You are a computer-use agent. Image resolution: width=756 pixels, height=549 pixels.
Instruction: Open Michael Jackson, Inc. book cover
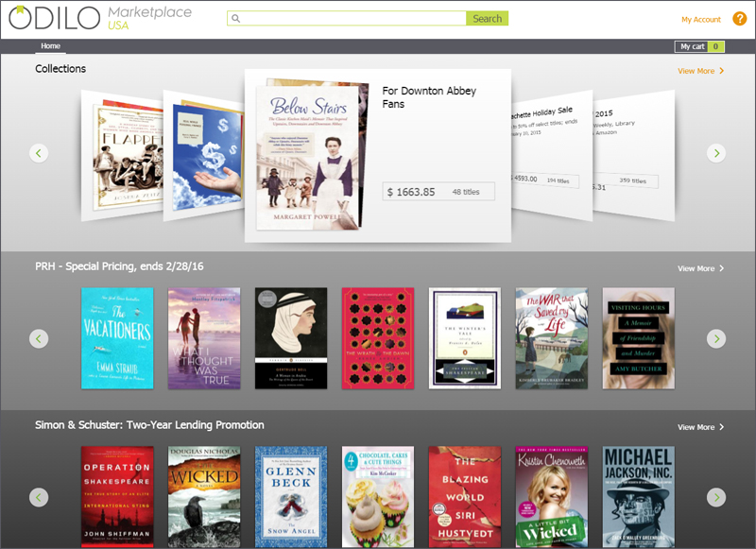639,496
